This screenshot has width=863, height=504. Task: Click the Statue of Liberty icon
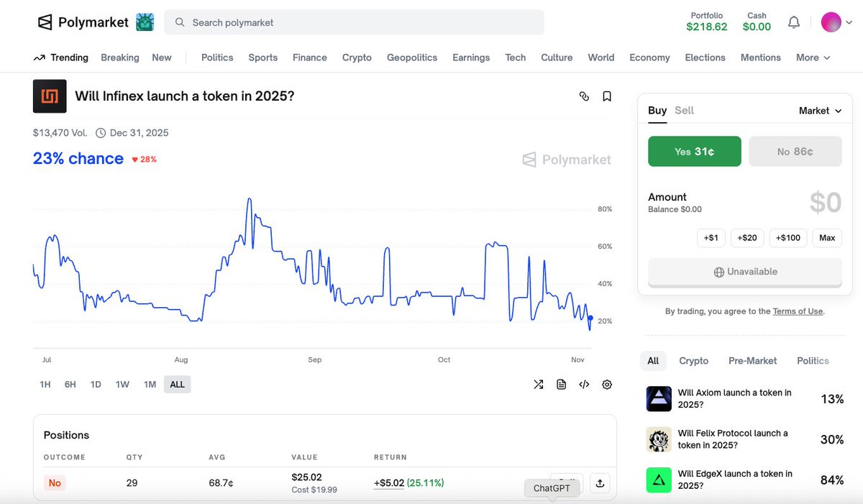coord(145,22)
